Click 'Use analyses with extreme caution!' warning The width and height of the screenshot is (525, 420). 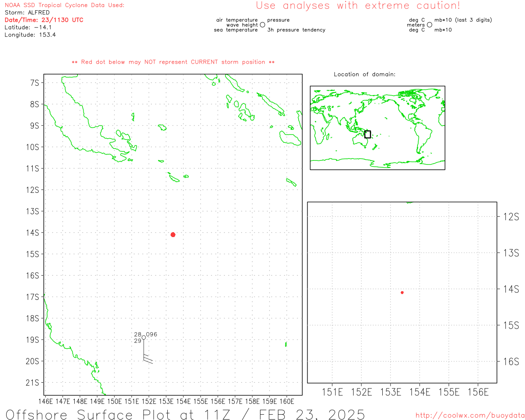click(x=358, y=6)
